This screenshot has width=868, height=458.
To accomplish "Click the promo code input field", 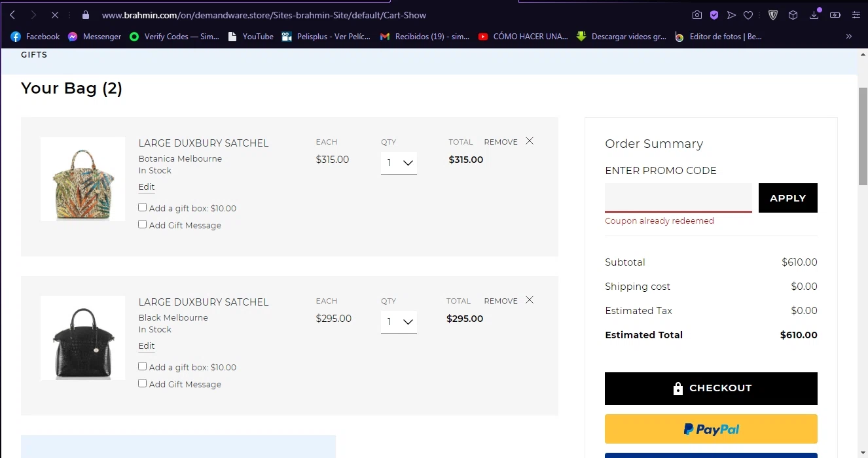I will [x=678, y=198].
